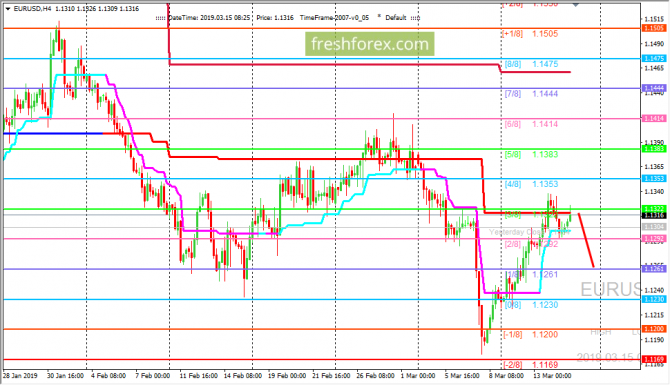Select the pink 1.1414 price tag on axis
Viewport: 670px width, 385px height.
coord(654,118)
